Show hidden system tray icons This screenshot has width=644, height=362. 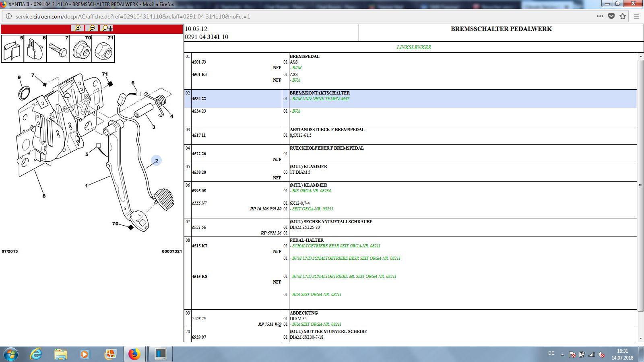coord(562,354)
